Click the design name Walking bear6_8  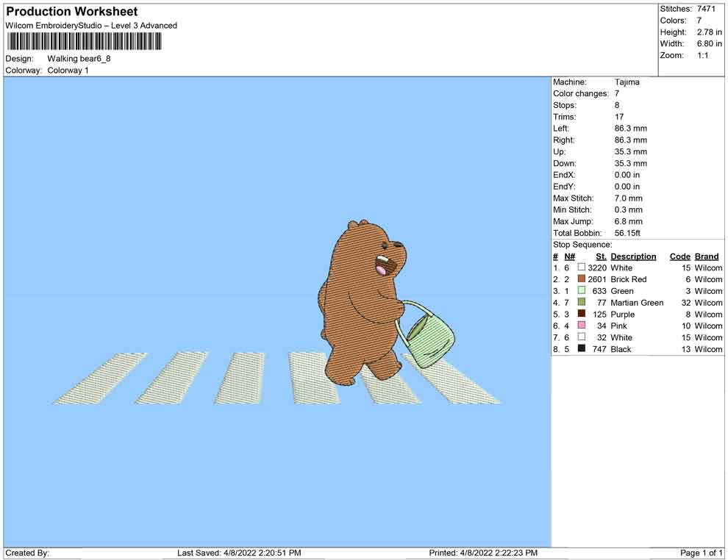79,59
